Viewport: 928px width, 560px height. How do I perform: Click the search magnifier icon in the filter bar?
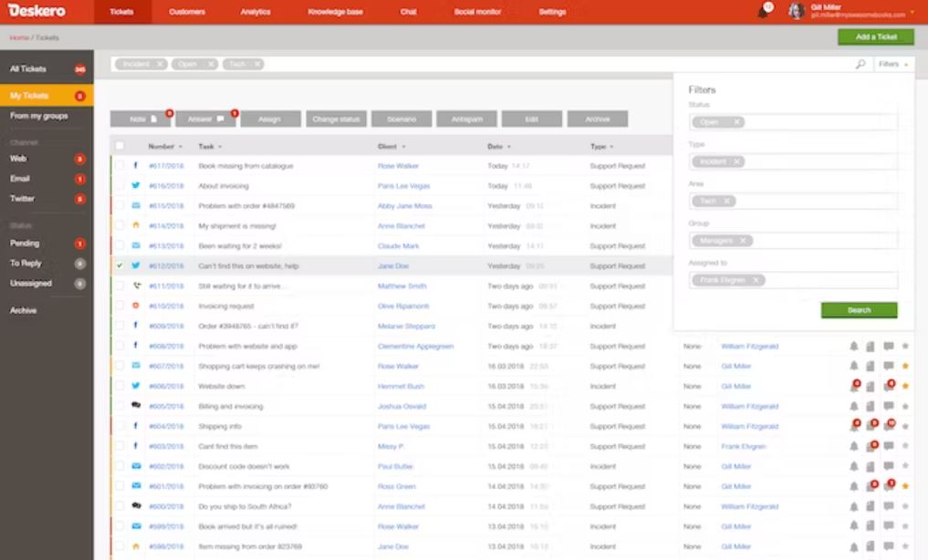(860, 64)
